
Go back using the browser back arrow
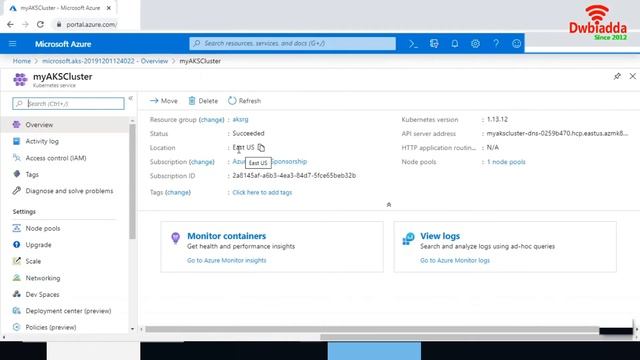(x=10, y=24)
